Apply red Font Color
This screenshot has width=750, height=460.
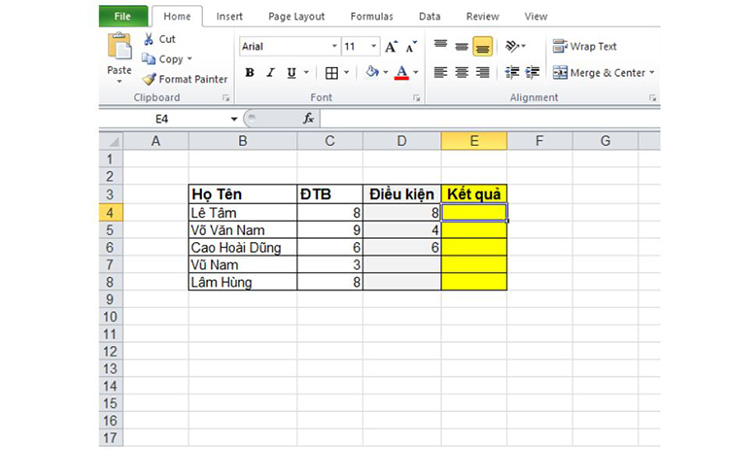click(401, 73)
